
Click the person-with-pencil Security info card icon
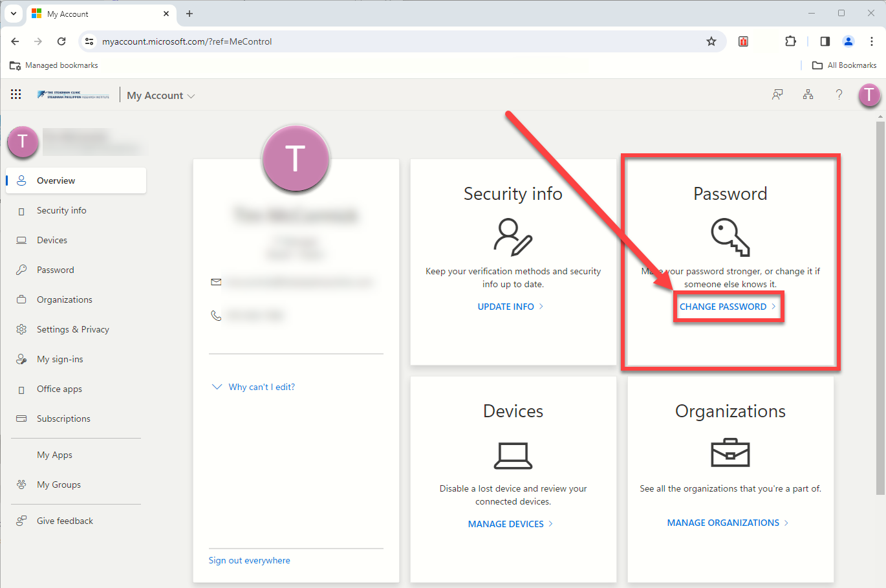pos(513,237)
